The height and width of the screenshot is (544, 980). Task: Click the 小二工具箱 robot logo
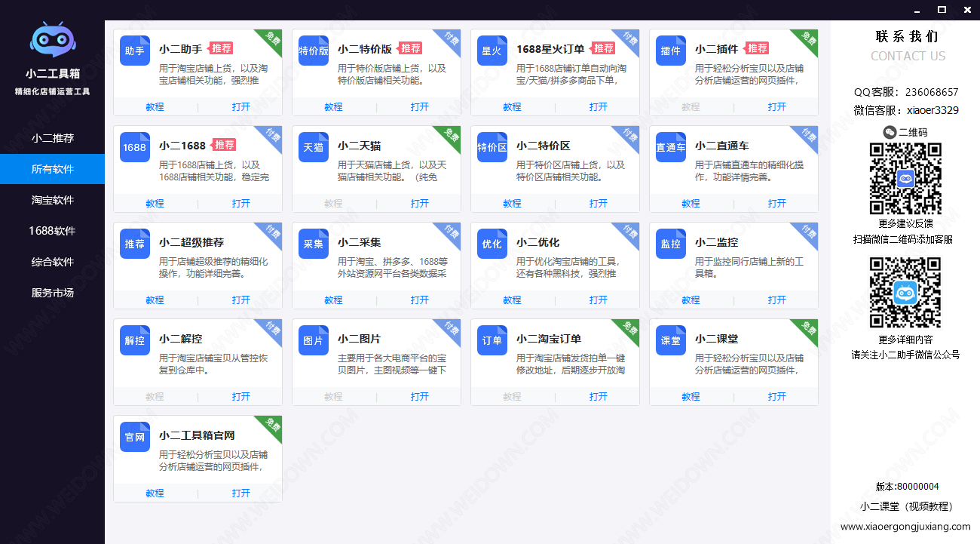[x=52, y=41]
